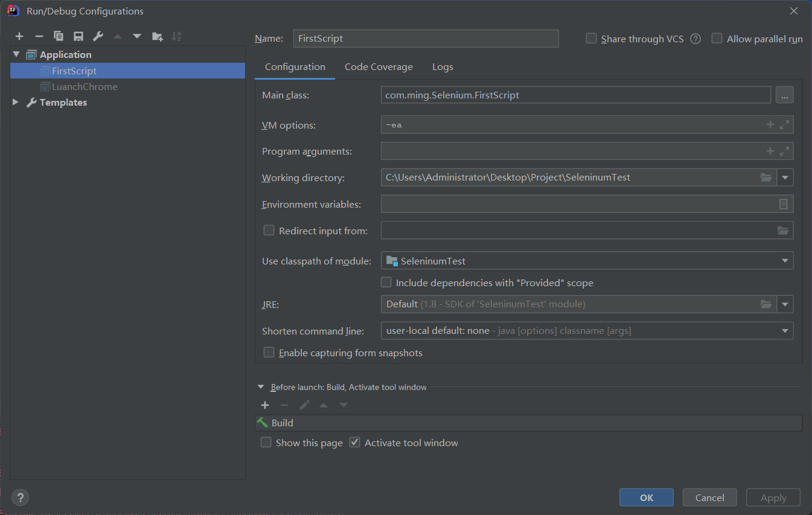Expand the VM options field editor
The height and width of the screenshot is (515, 812).
pyautogui.click(x=784, y=125)
